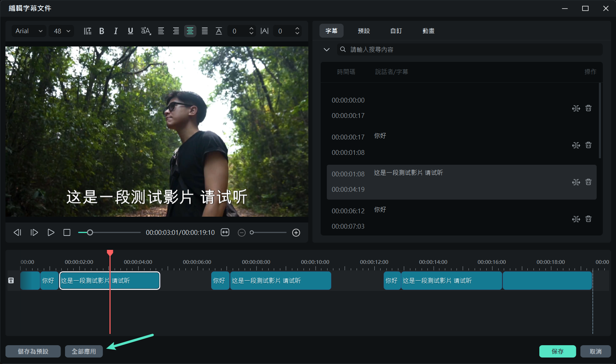Screen dimensions: 616x364
Task: Open the font size 48 dropdown
Action: pyautogui.click(x=62, y=31)
